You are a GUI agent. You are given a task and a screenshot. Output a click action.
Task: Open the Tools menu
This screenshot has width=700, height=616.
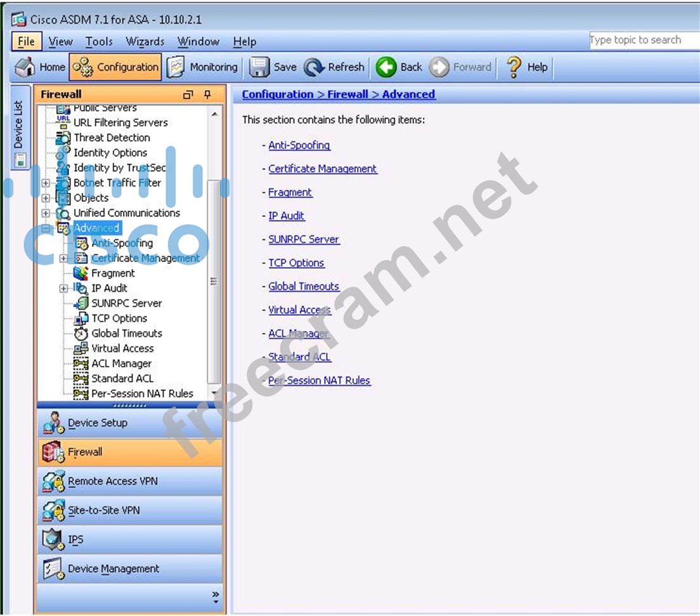(99, 42)
